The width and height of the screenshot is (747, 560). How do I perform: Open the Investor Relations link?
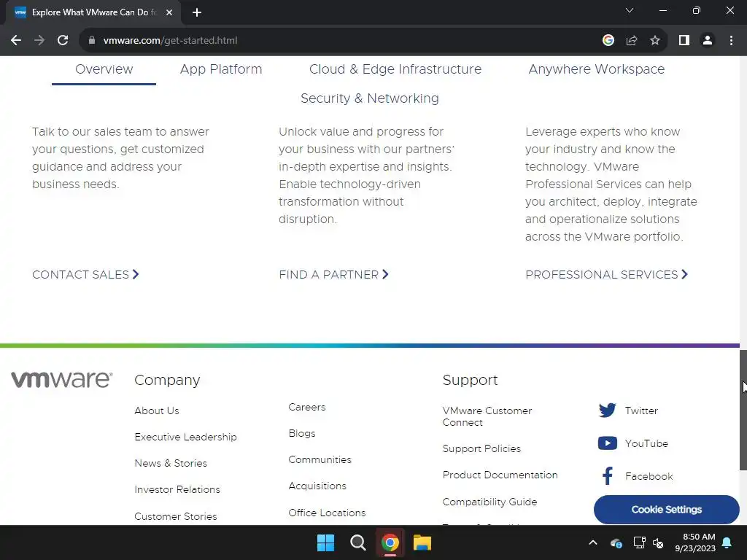(177, 489)
